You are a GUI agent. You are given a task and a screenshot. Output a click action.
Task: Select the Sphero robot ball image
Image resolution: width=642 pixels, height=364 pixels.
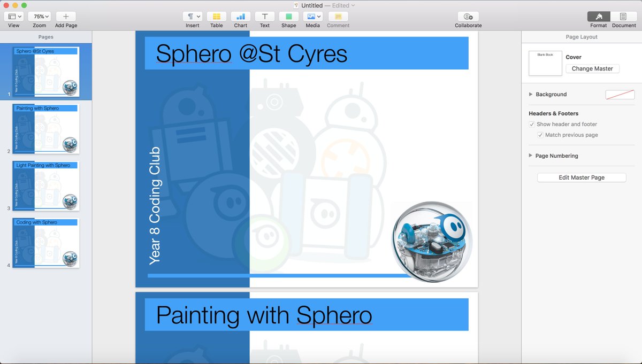(x=432, y=242)
